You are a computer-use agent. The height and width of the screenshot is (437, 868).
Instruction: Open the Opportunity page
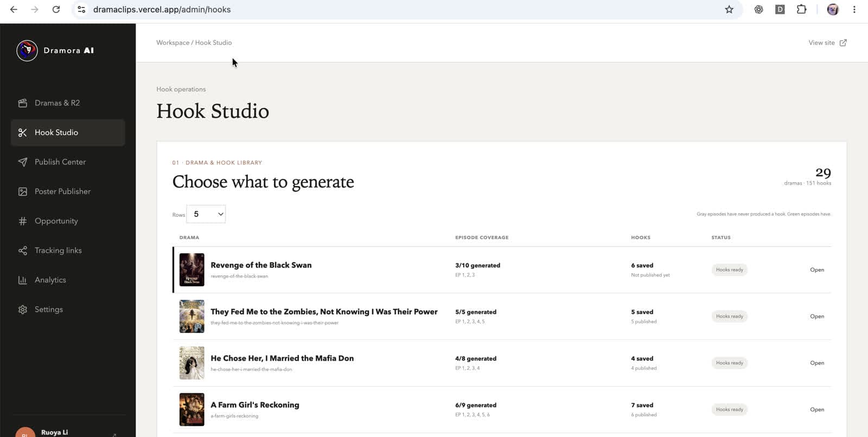coord(68,221)
